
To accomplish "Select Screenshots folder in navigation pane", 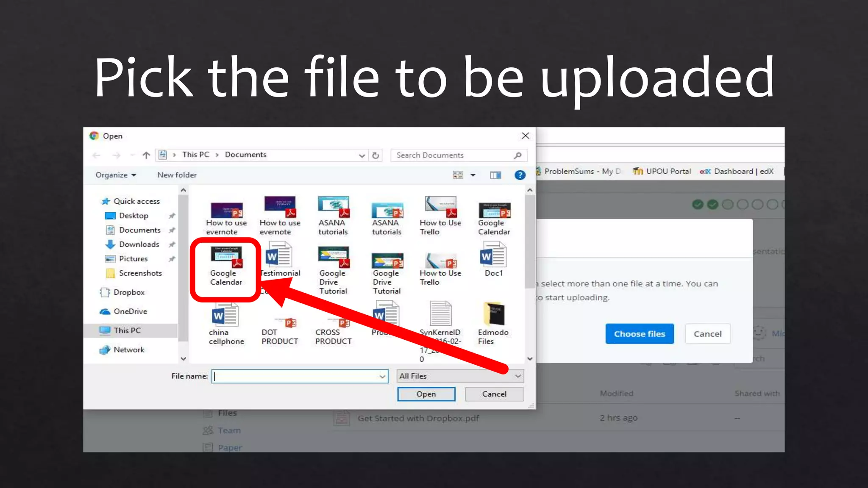I will [134, 273].
